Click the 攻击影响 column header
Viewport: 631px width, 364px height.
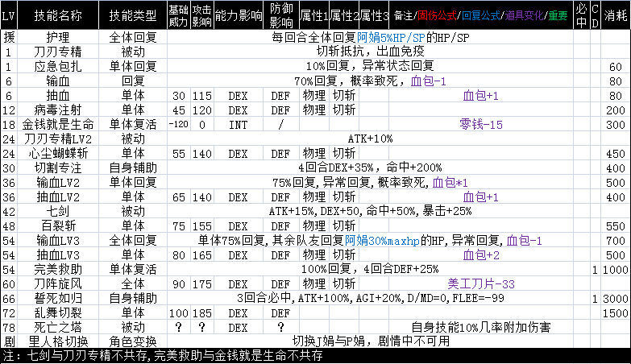(x=202, y=15)
